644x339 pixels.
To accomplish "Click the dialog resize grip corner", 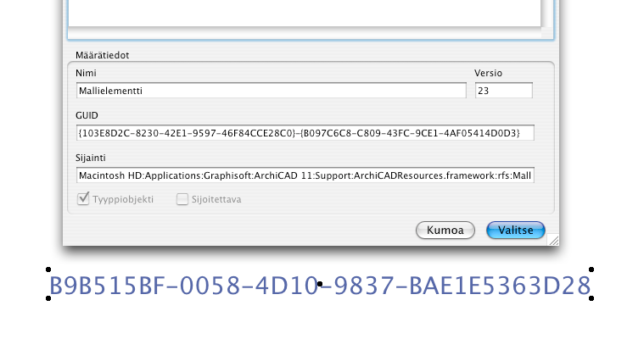I will (553, 241).
